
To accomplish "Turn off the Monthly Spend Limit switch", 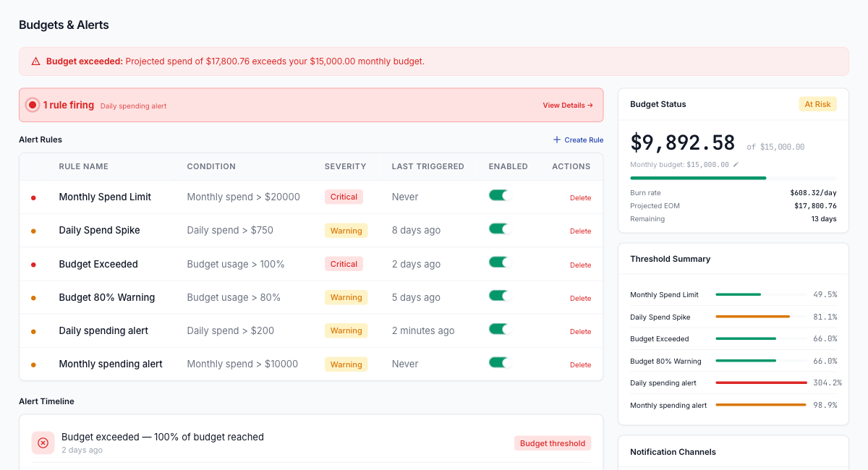I will pos(499,196).
